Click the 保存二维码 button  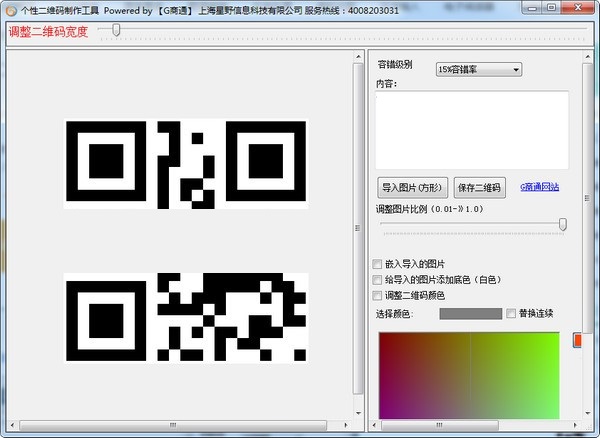479,187
